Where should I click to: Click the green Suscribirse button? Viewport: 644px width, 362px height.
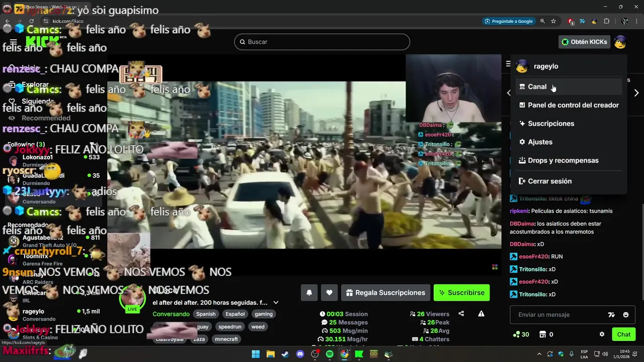click(x=461, y=293)
